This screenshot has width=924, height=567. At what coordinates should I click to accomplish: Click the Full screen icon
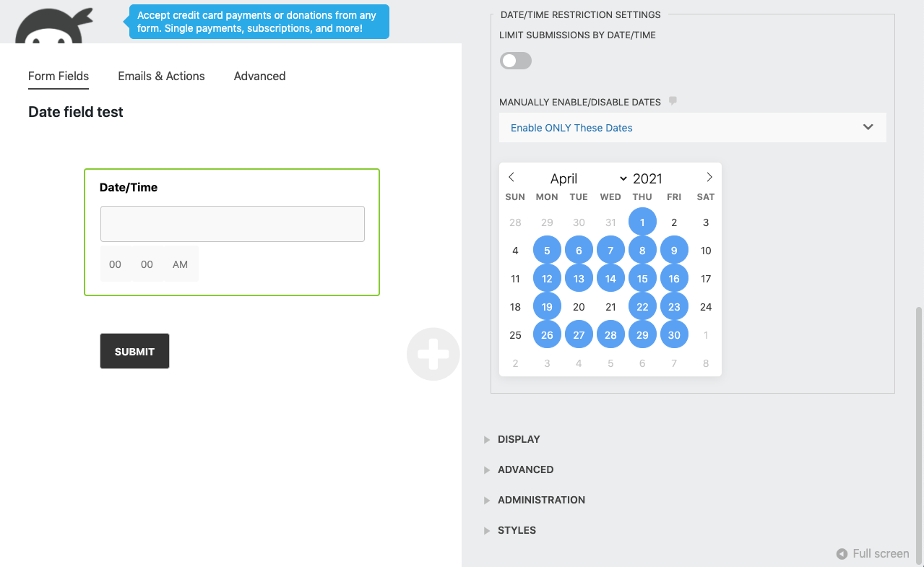click(841, 553)
